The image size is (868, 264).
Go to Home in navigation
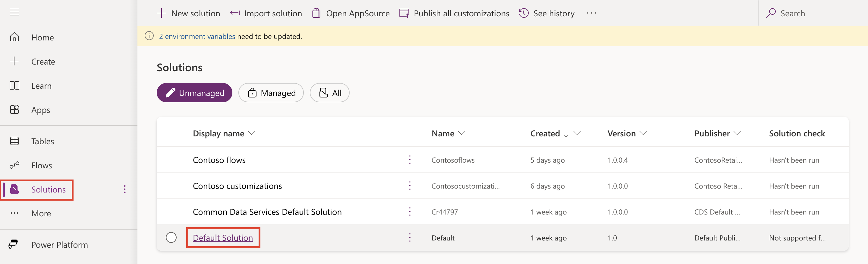pos(42,37)
